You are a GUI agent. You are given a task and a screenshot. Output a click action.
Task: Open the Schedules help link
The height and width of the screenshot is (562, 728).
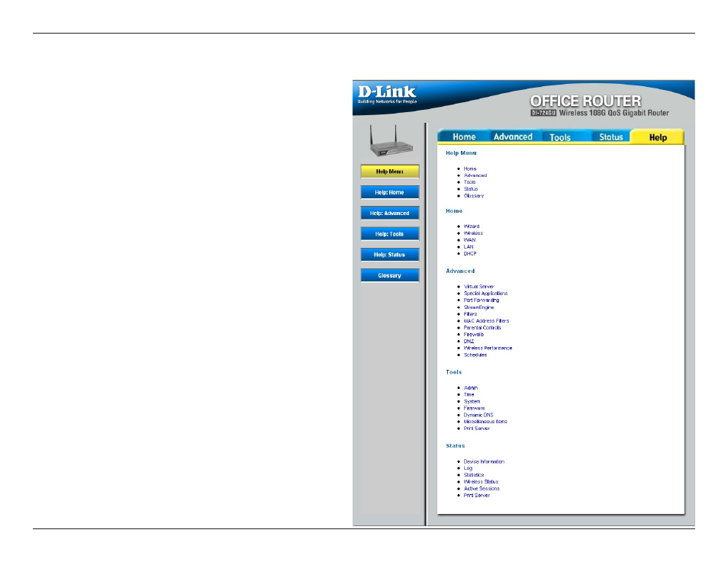point(475,355)
